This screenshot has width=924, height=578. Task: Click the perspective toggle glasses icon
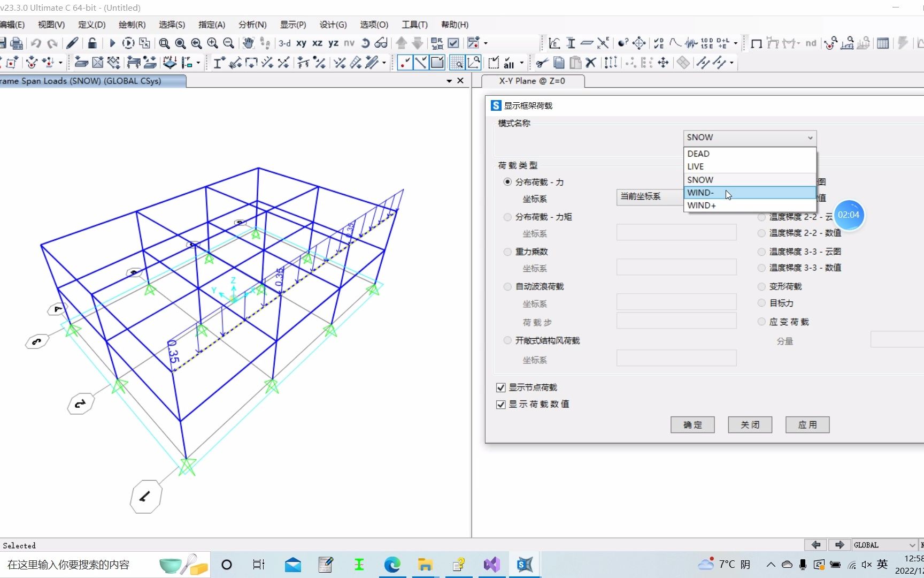tap(381, 43)
